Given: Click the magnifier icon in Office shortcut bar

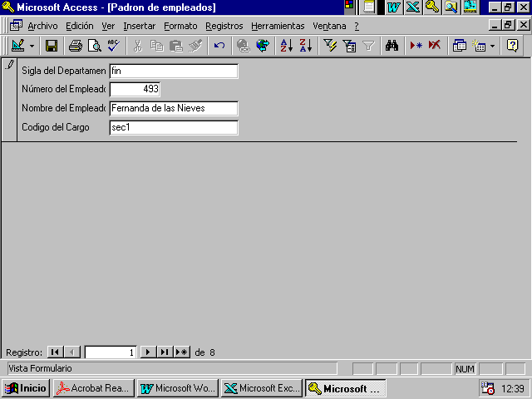Looking at the screenshot, I should coord(451,7).
